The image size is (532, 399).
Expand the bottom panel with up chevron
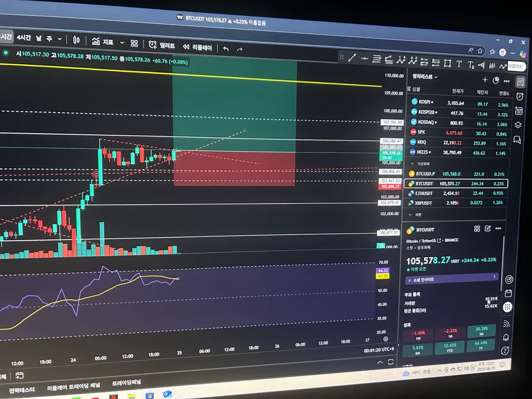click(x=380, y=363)
